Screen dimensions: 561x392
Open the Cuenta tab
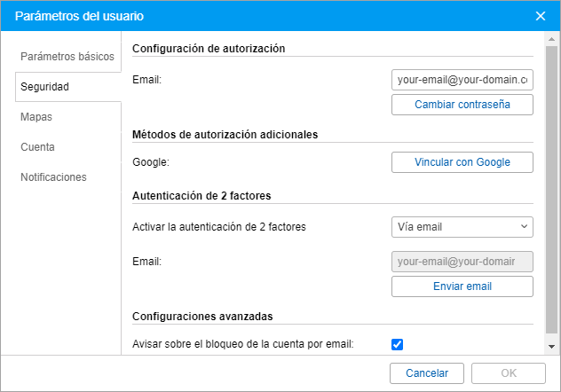pos(37,146)
